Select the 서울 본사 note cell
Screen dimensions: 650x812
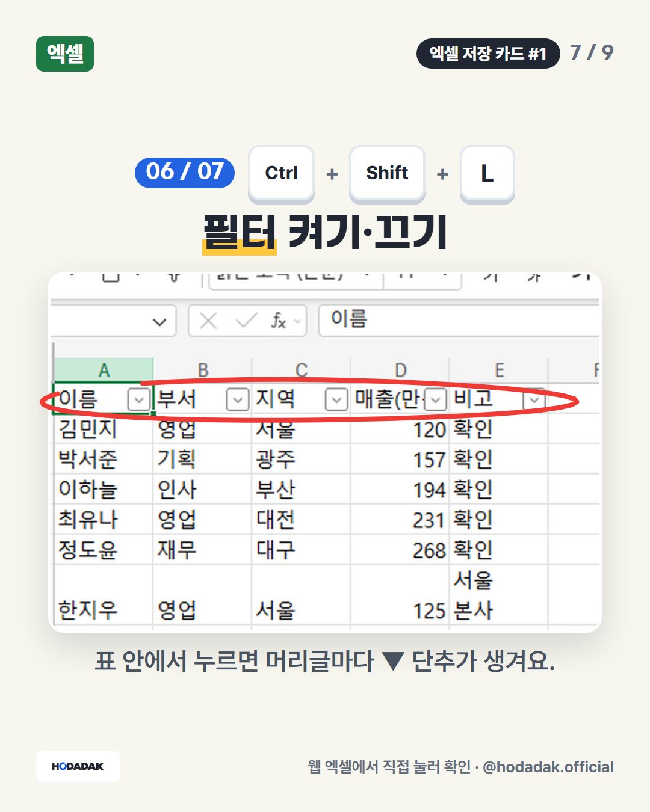point(499,595)
